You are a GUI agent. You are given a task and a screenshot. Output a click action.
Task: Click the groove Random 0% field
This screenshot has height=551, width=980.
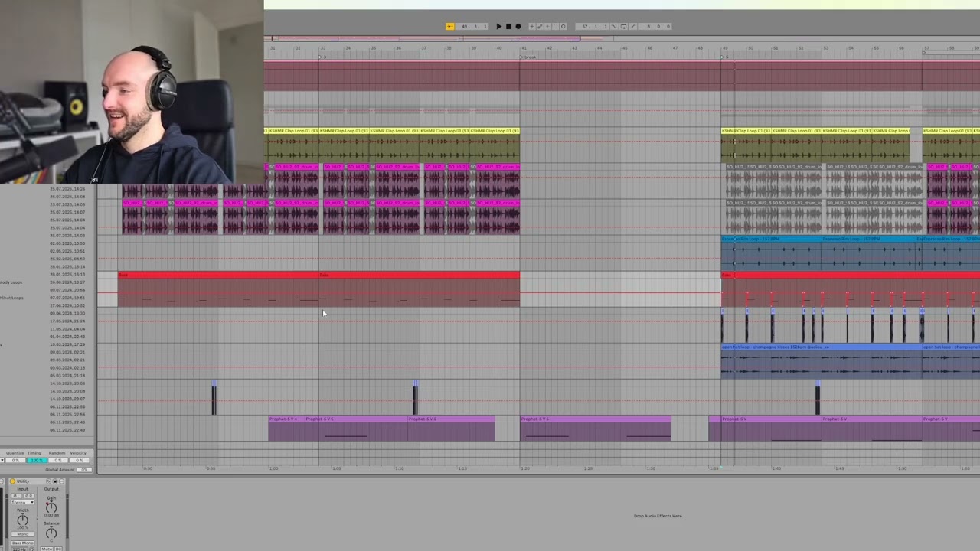point(58,461)
